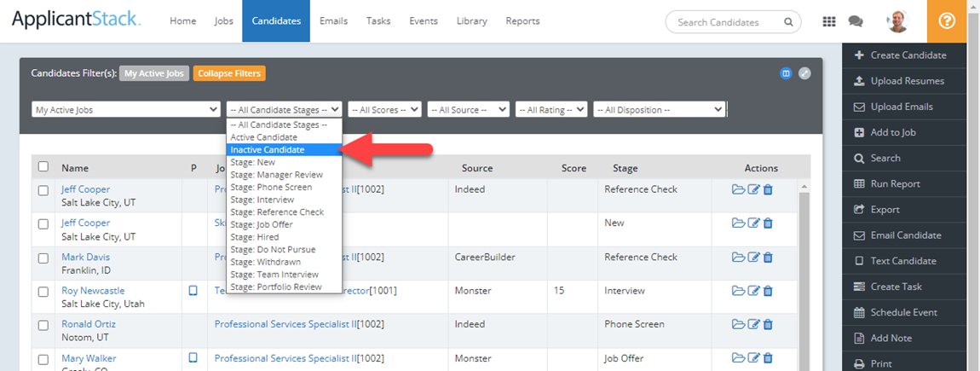Image resolution: width=980 pixels, height=371 pixels.
Task: Click the orange help question mark icon
Action: tap(946, 21)
